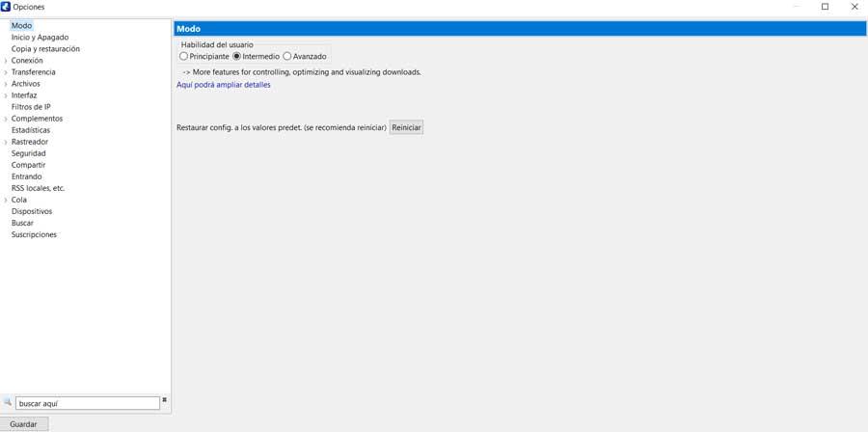Select Rastreador in the options tree
The image size is (868, 432).
pyautogui.click(x=30, y=142)
